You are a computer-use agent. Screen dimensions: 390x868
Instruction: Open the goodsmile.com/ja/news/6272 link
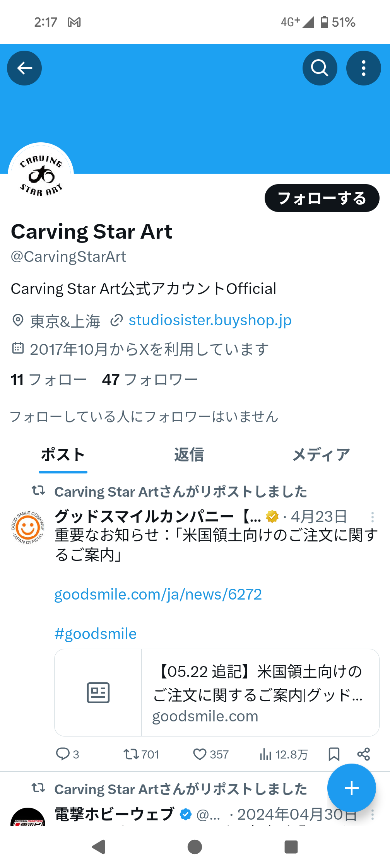158,594
